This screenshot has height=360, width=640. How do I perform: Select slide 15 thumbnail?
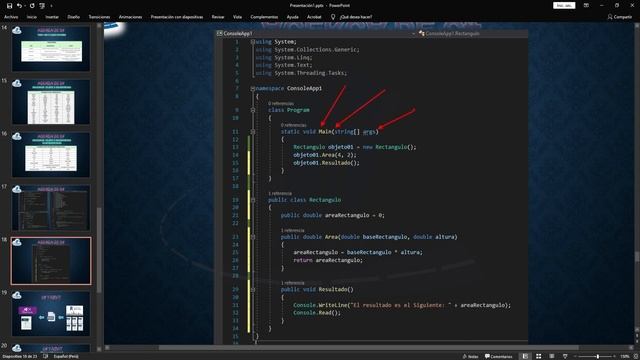click(x=51, y=102)
